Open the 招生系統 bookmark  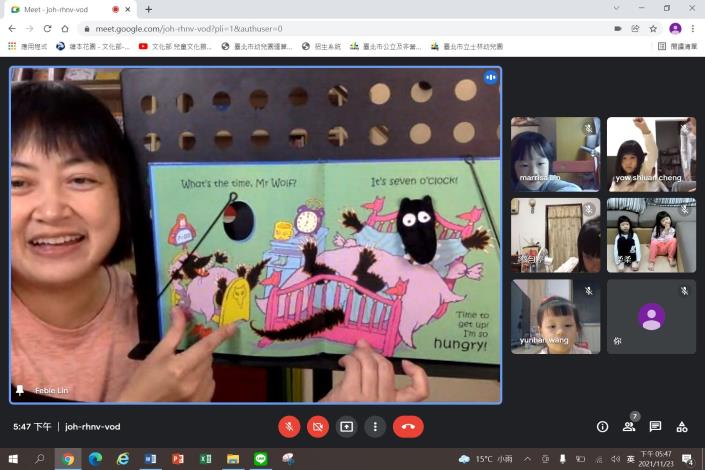coord(321,46)
